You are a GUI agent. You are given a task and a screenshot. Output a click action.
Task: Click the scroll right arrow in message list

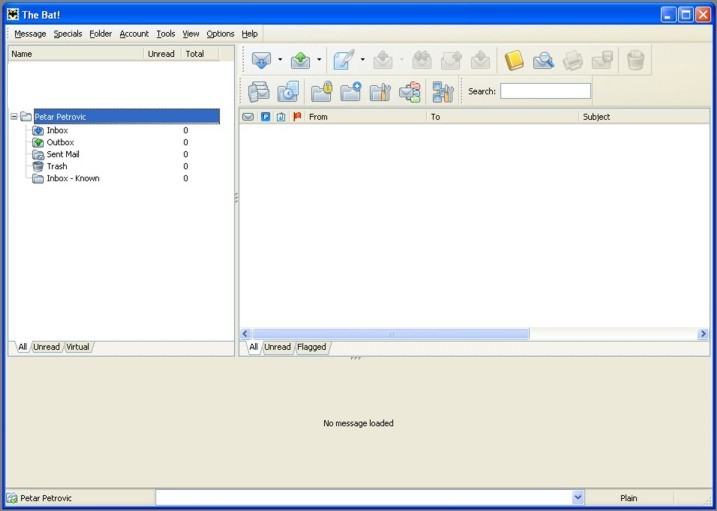click(x=703, y=334)
